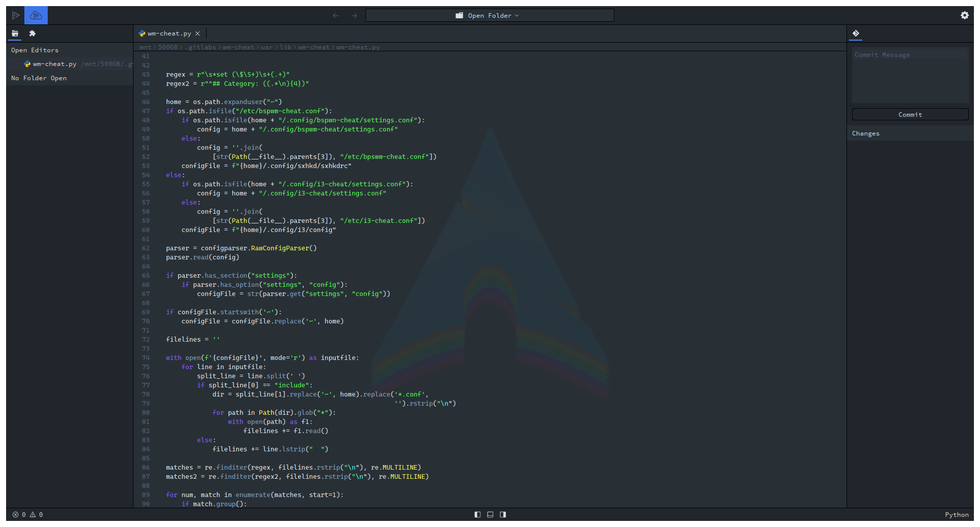Viewport: 980px width, 527px height.
Task: Click the .gitlabs breadcrumb segment
Action: tap(200, 47)
